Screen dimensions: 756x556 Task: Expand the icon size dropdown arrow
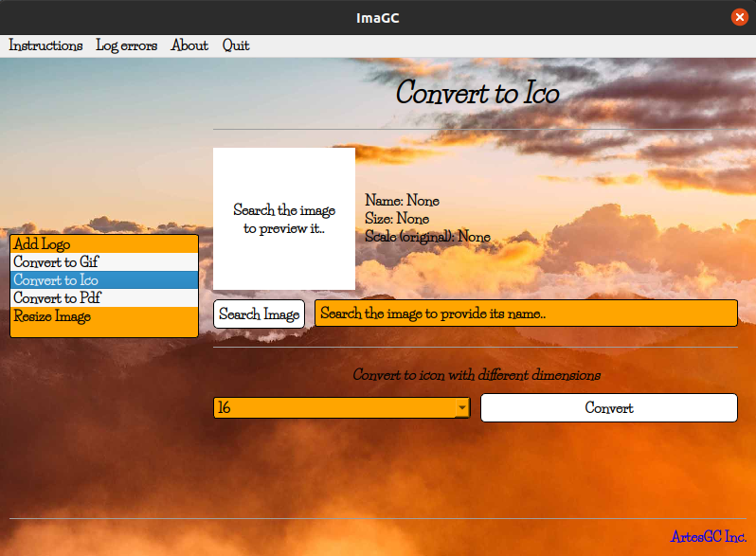pos(462,408)
